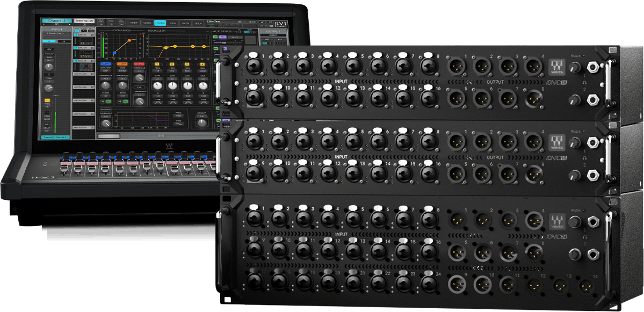Click the speaker listen icon in Gate section
This screenshot has height=312, width=644.
[x=103, y=101]
